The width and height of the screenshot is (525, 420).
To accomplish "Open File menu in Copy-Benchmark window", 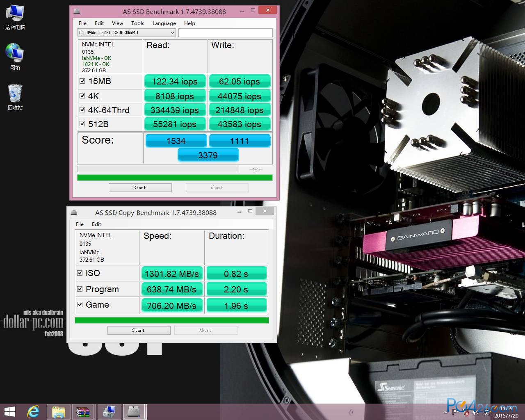I will (x=80, y=224).
